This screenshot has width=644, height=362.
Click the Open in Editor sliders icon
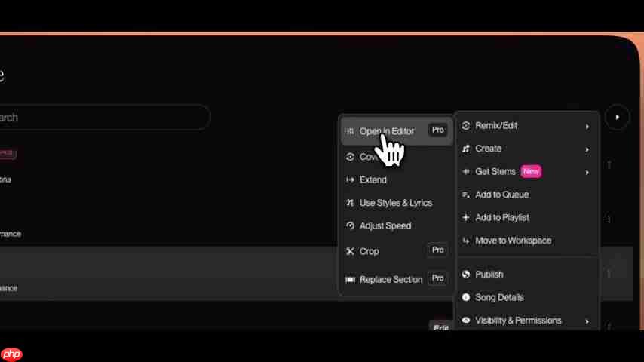(350, 131)
